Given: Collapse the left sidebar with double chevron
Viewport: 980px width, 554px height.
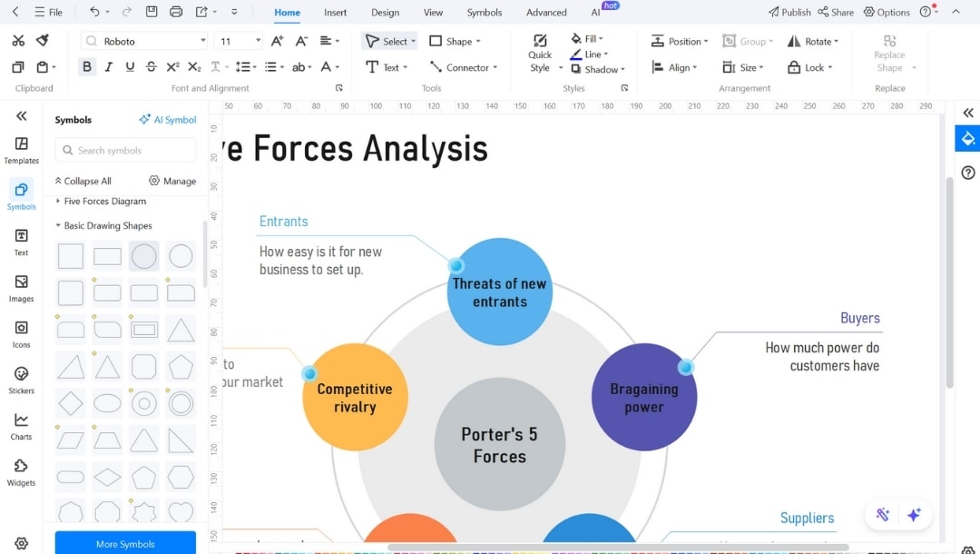Looking at the screenshot, I should click(x=21, y=115).
